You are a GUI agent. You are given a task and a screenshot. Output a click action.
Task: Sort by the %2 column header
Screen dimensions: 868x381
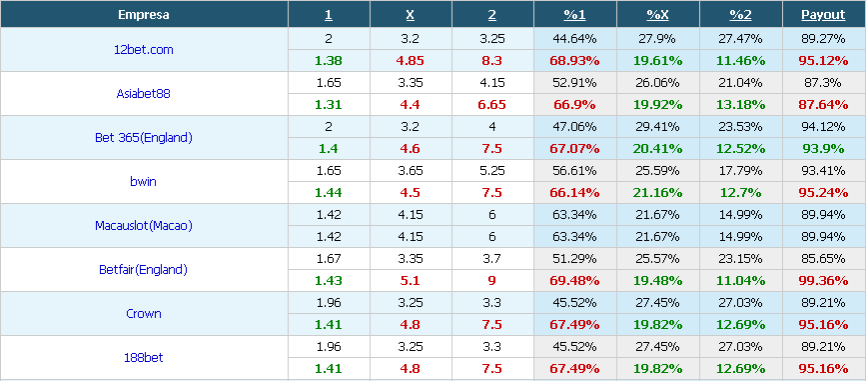click(741, 15)
